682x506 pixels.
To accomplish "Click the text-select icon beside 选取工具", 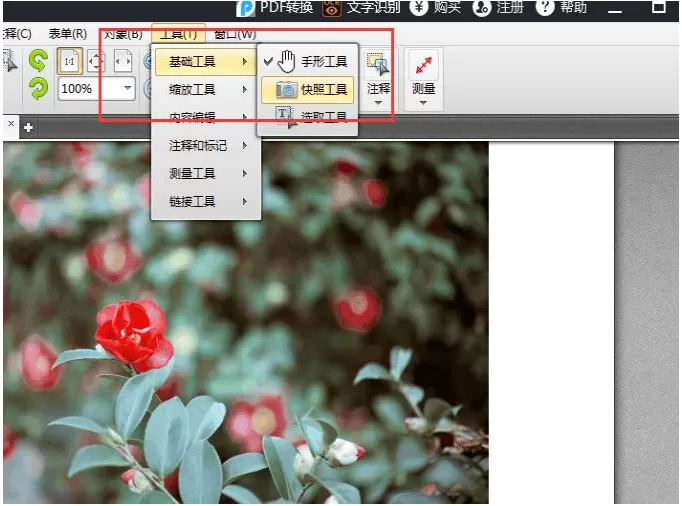I will tap(285, 117).
